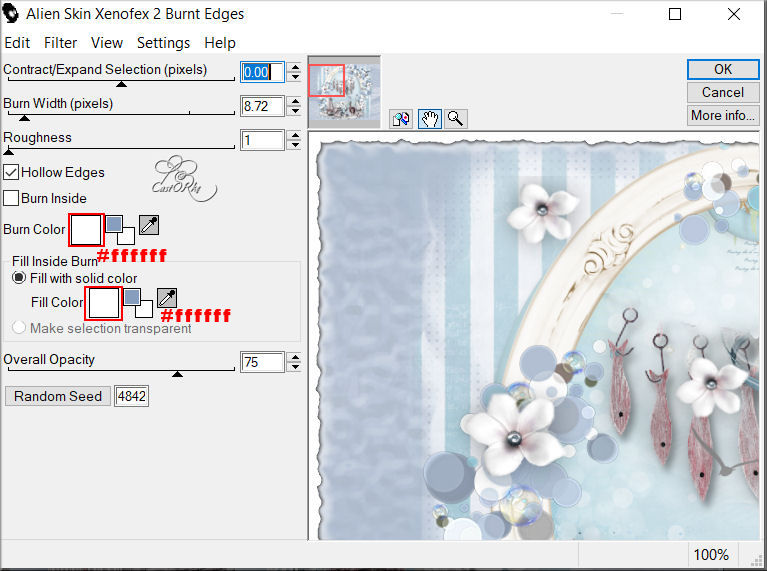This screenshot has height=571, width=767.
Task: Increase Contract/Expand Selection value
Action: click(x=294, y=67)
